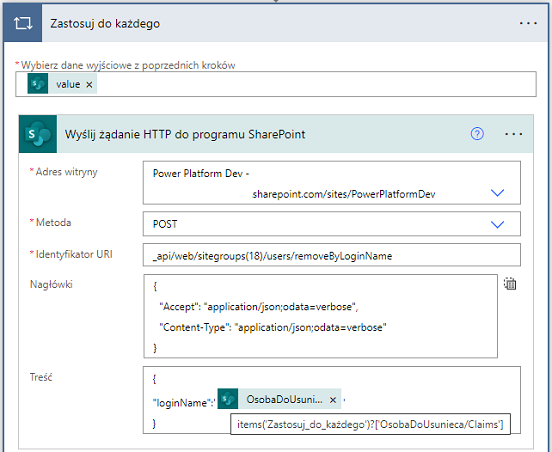Remove the value token from the output field
This screenshot has width=552, height=452.
pyautogui.click(x=89, y=84)
